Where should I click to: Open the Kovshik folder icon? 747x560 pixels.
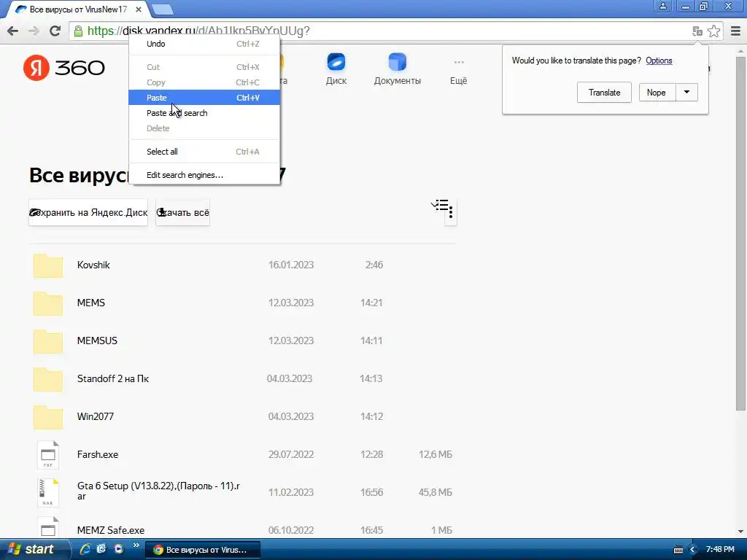tap(48, 265)
